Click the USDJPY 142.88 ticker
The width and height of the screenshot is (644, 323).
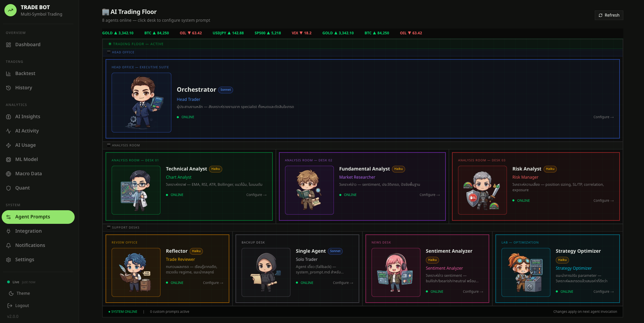click(x=228, y=33)
